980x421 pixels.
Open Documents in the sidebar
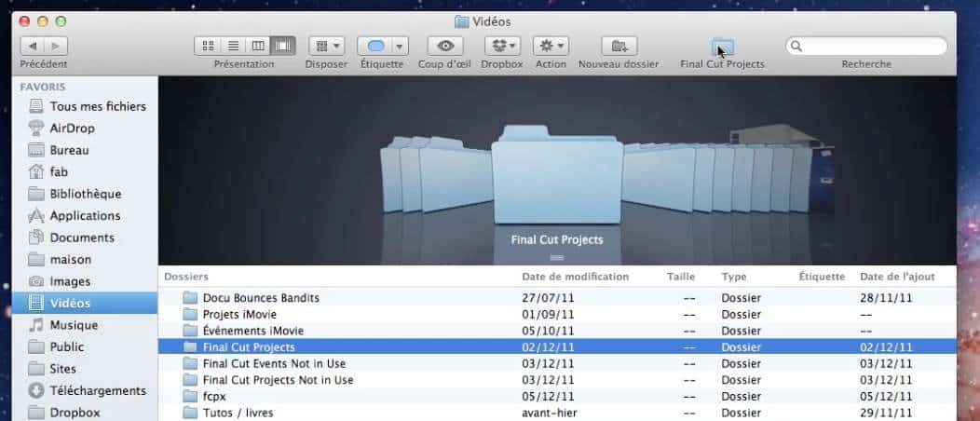click(x=85, y=238)
